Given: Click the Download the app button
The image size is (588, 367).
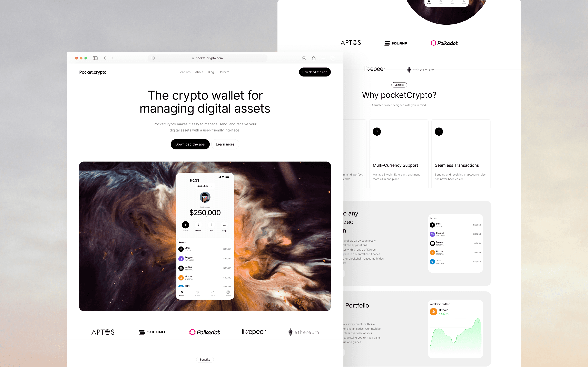Looking at the screenshot, I should click(190, 144).
